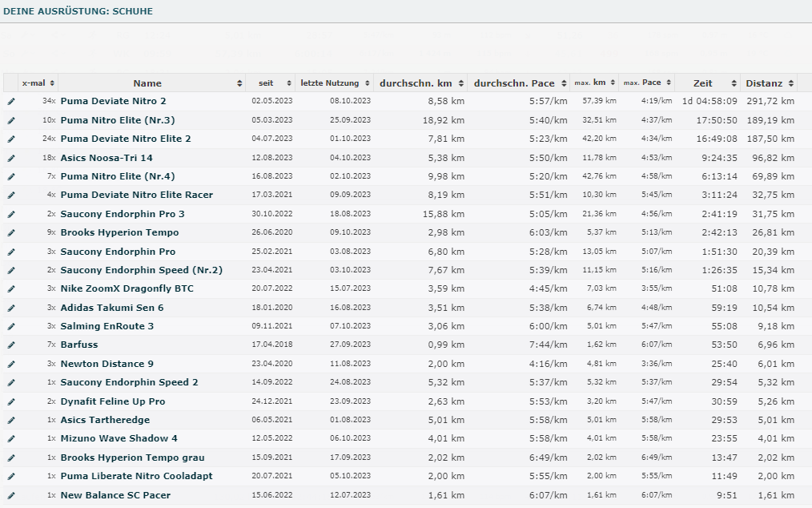Click pencil icon beside Saucony Endorphin Pro 3
The height and width of the screenshot is (508, 812).
[11, 214]
